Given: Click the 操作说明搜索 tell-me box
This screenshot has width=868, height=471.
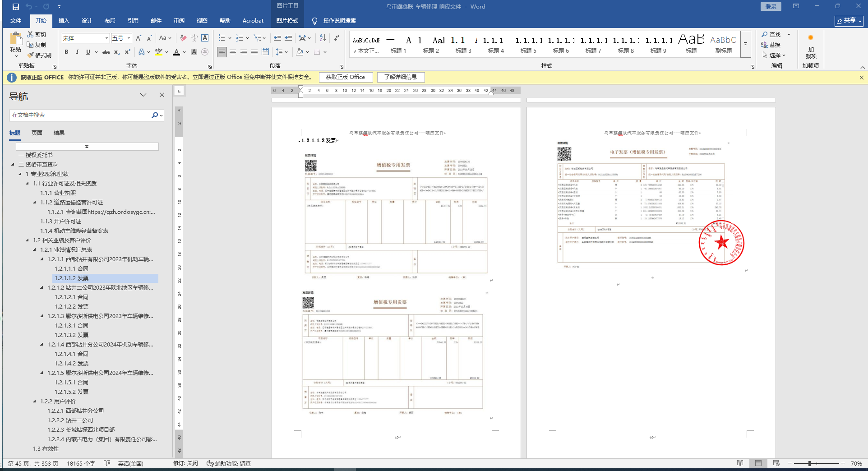Looking at the screenshot, I should coord(334,21).
